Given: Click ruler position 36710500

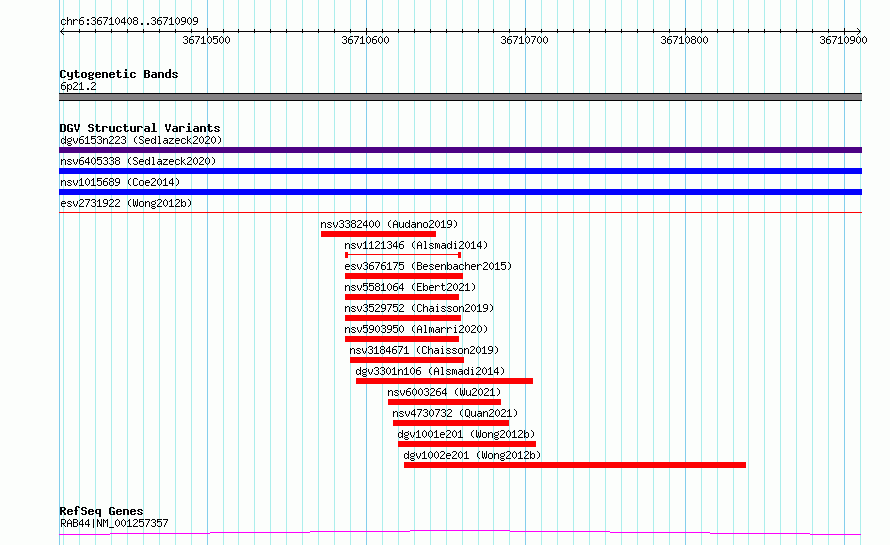Looking at the screenshot, I should click(x=207, y=40).
